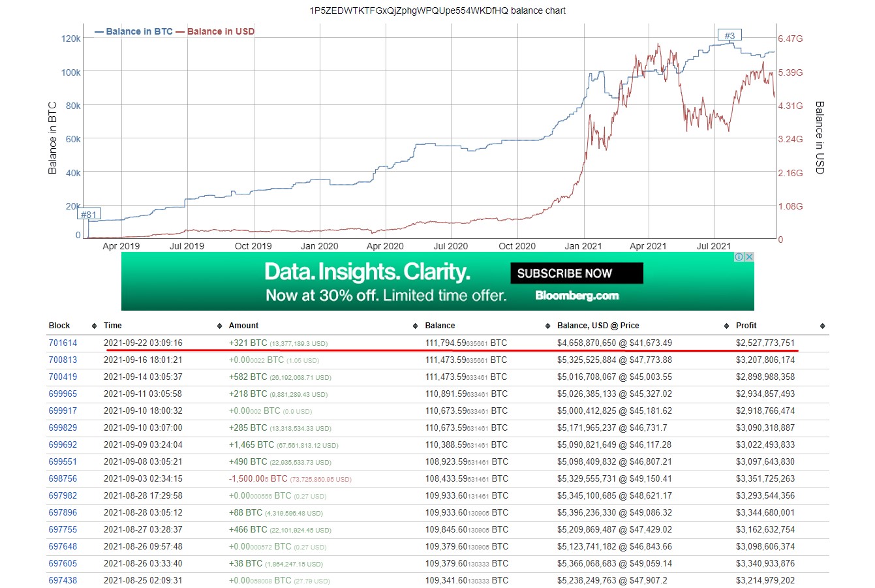
Task: Click the sort arrows for Balance column
Action: (548, 326)
